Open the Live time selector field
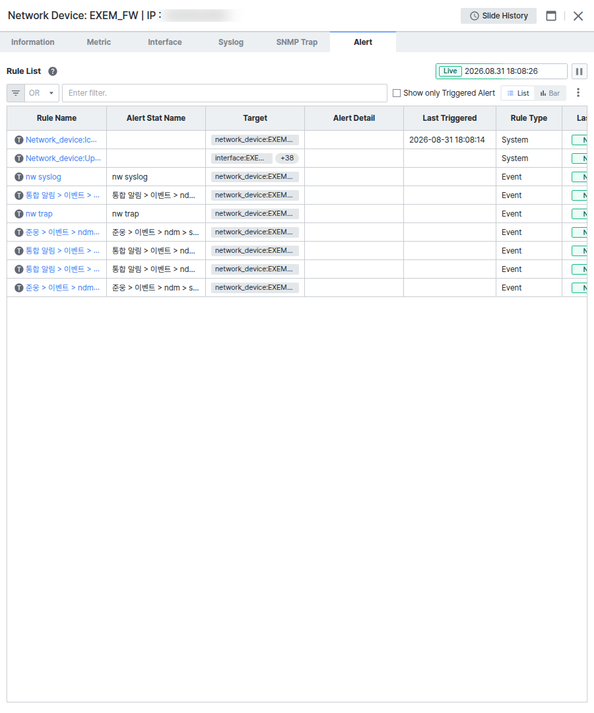 point(501,71)
